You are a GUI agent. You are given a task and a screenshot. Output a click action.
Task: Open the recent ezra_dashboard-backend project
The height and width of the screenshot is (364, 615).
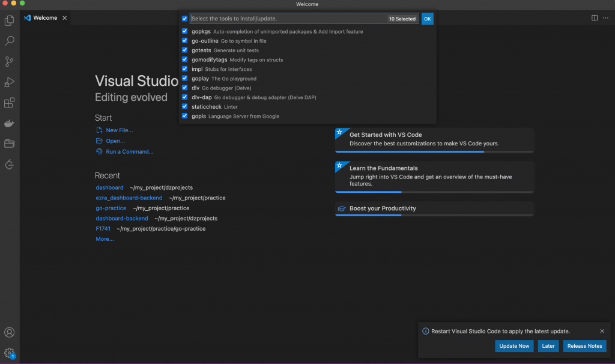pos(129,198)
